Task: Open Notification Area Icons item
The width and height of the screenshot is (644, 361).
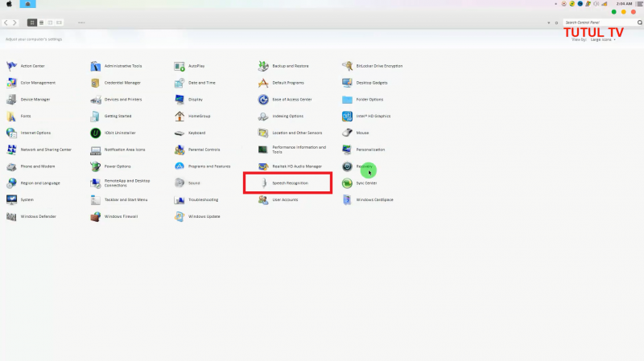Action: click(x=95, y=150)
